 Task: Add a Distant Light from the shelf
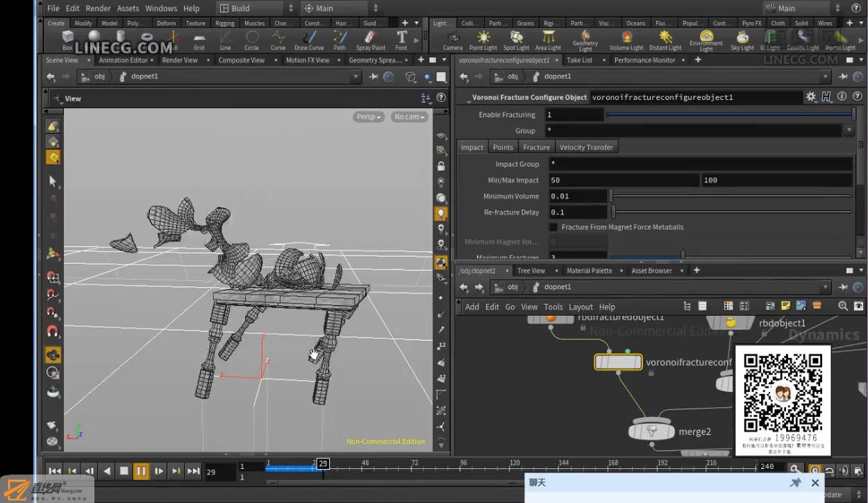(x=665, y=41)
